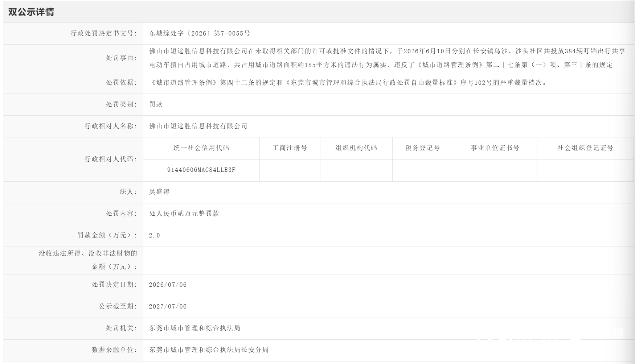Click the 工商注册号 column header

click(290, 148)
